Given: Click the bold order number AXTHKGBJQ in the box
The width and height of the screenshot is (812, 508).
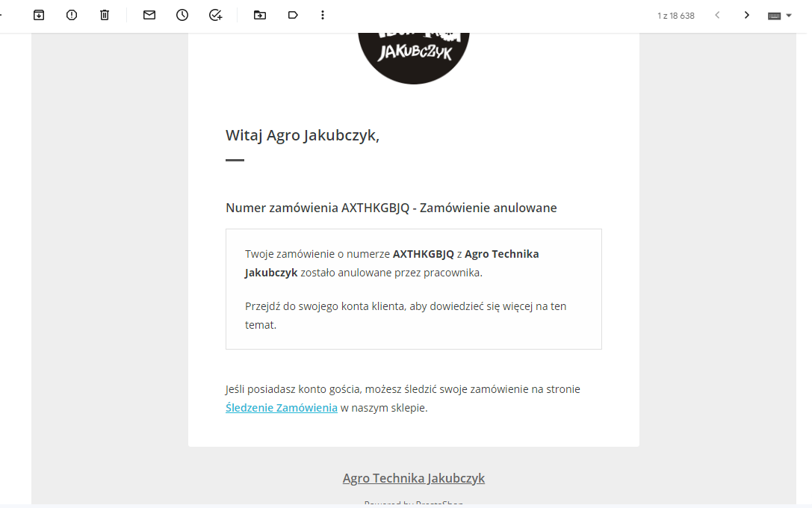Looking at the screenshot, I should click(424, 254).
